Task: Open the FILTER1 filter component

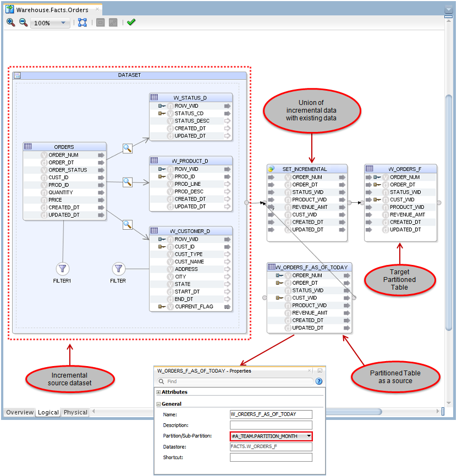Action: 62,269
